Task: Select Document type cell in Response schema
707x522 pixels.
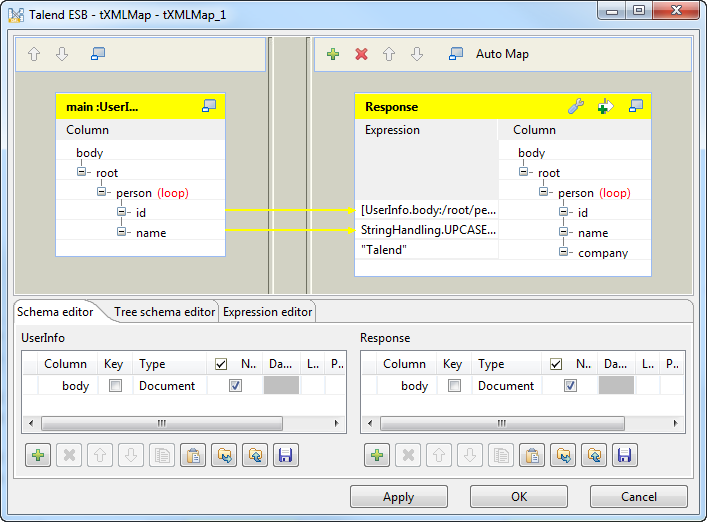Action: (x=507, y=386)
